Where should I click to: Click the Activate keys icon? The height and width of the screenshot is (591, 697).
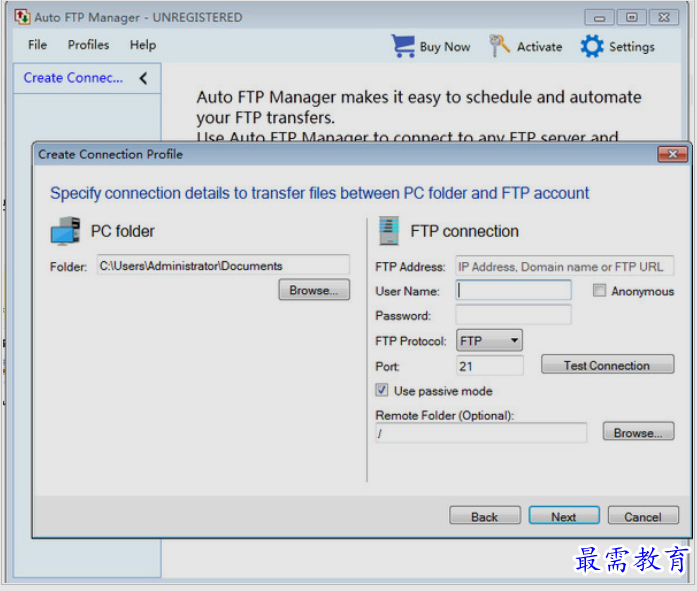(x=499, y=46)
